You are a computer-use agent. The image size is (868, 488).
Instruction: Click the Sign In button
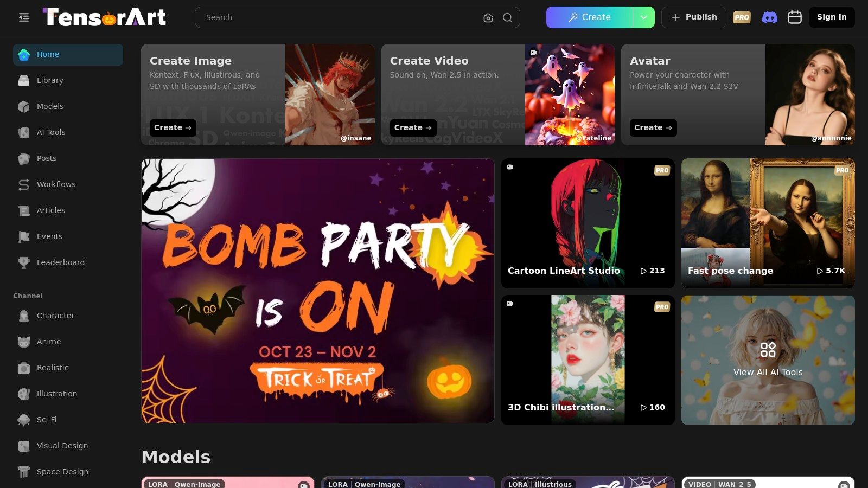pyautogui.click(x=832, y=17)
